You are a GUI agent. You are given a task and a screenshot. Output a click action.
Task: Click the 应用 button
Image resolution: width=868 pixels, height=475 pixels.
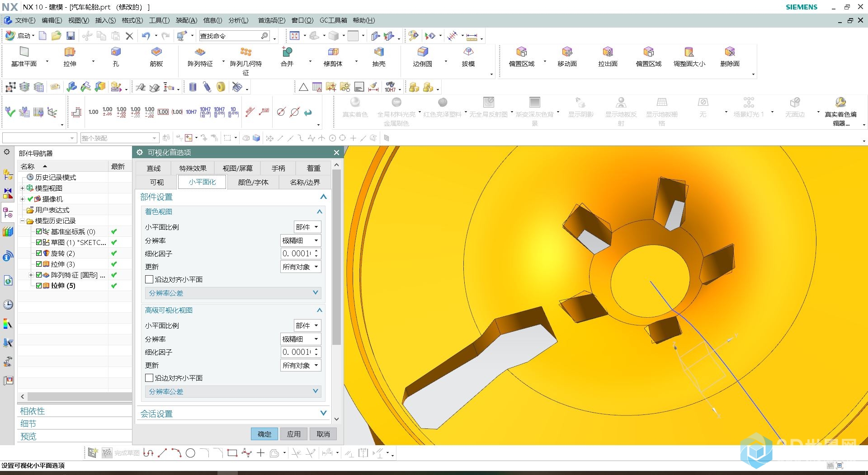point(294,434)
